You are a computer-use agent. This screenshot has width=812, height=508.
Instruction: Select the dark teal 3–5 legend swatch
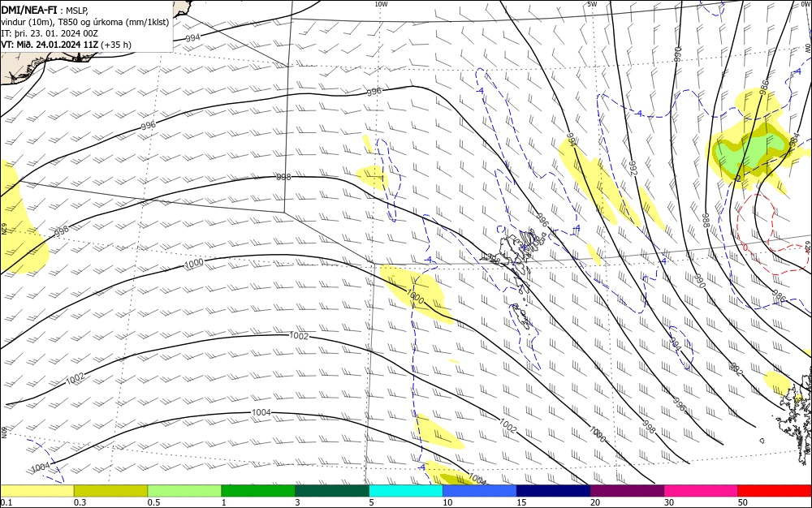coord(332,491)
